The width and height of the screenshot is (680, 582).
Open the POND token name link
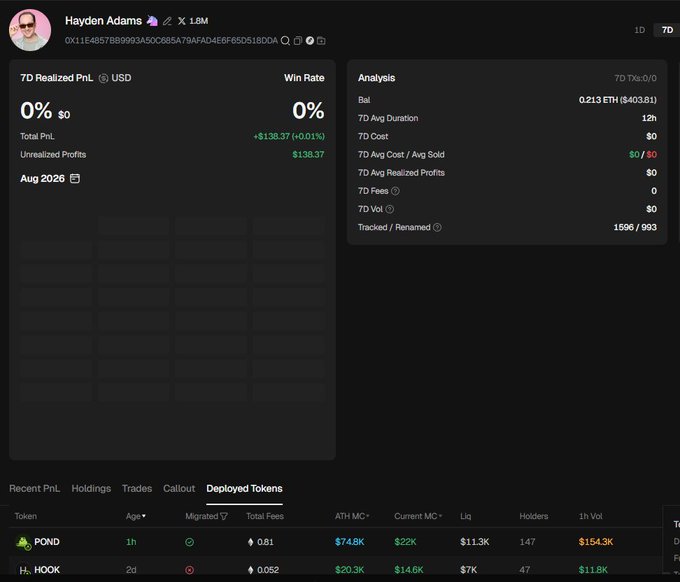point(47,542)
